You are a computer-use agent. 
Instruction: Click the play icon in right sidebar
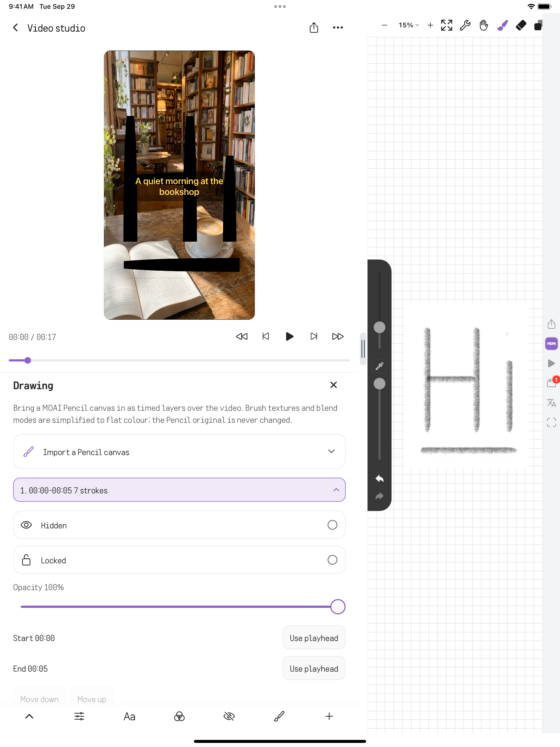pyautogui.click(x=551, y=363)
